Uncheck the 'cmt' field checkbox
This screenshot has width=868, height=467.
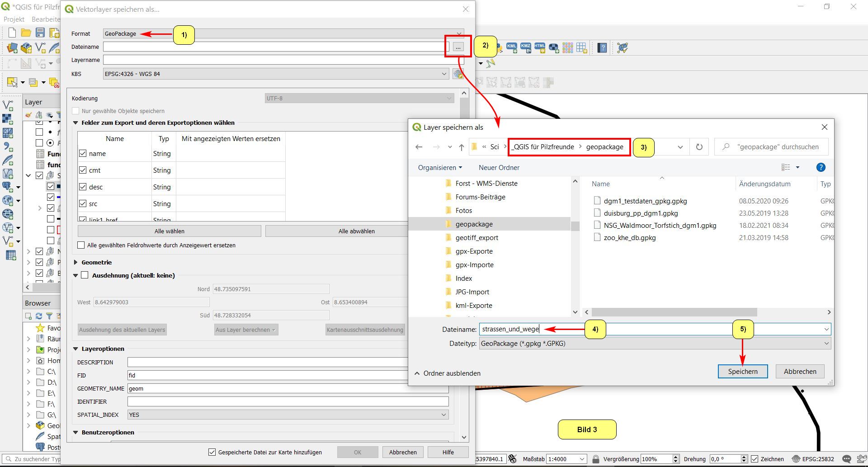(83, 170)
